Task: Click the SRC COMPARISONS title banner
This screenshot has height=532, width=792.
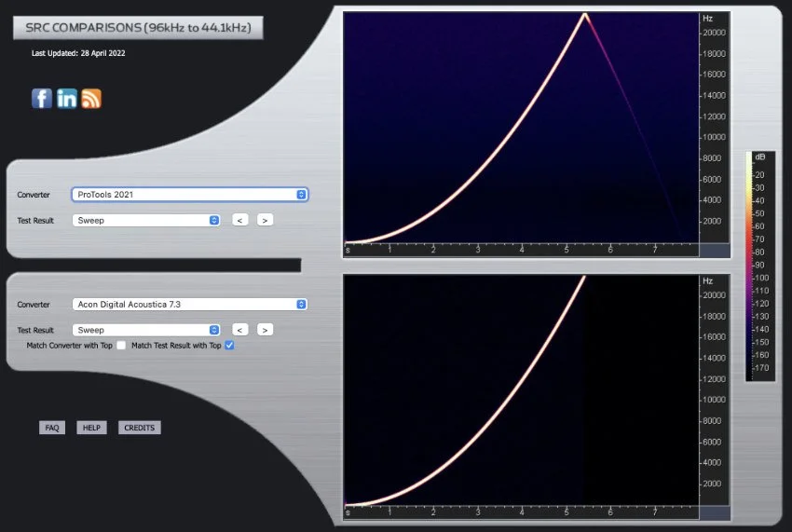Action: (138, 28)
